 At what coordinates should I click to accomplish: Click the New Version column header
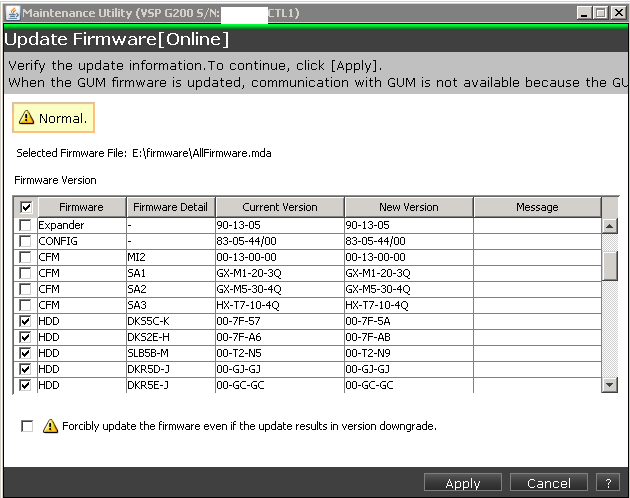click(x=409, y=207)
